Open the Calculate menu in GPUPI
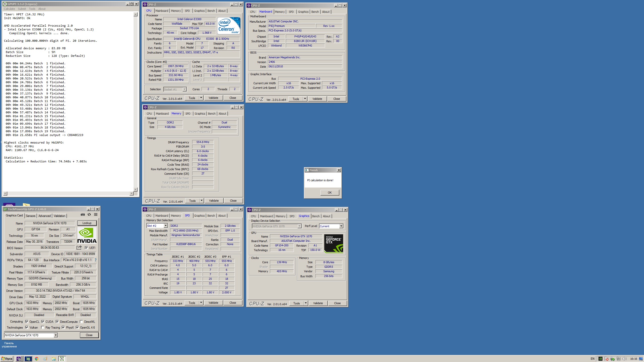Image resolution: width=644 pixels, height=362 pixels. tap(9, 9)
